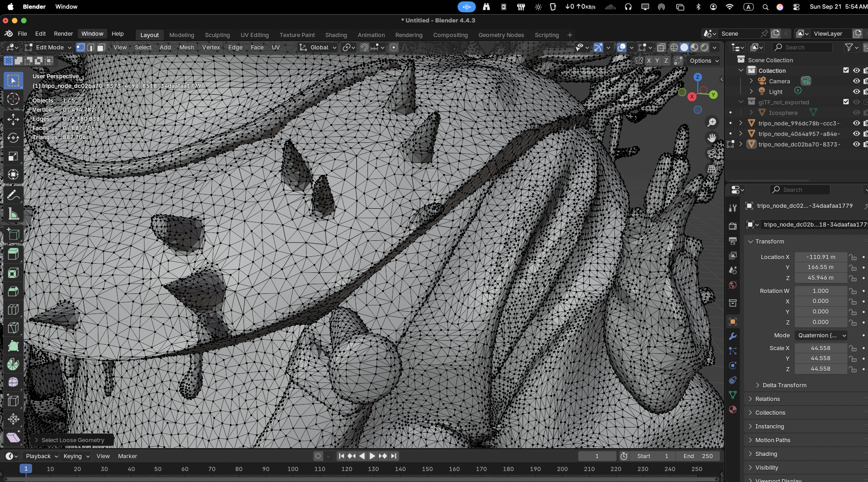Open the Render menu
Image resolution: width=868 pixels, height=482 pixels.
[x=63, y=34]
